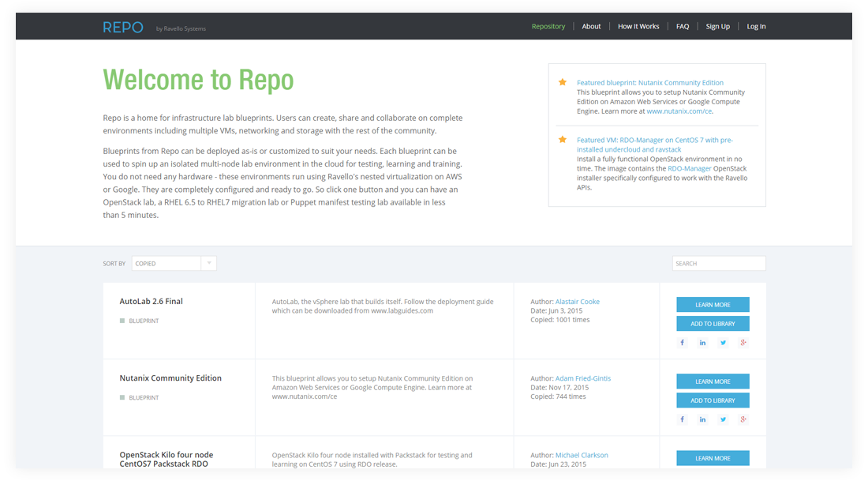Click Learn More for Nutanix Community Edition

coord(713,381)
